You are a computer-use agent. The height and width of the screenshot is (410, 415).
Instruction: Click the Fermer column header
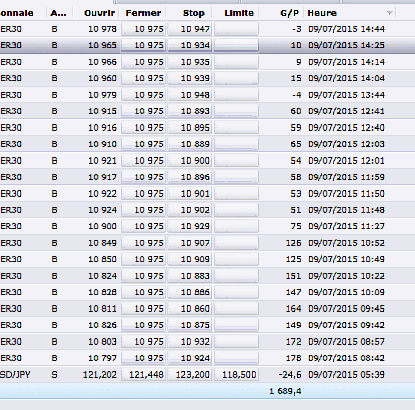click(143, 13)
